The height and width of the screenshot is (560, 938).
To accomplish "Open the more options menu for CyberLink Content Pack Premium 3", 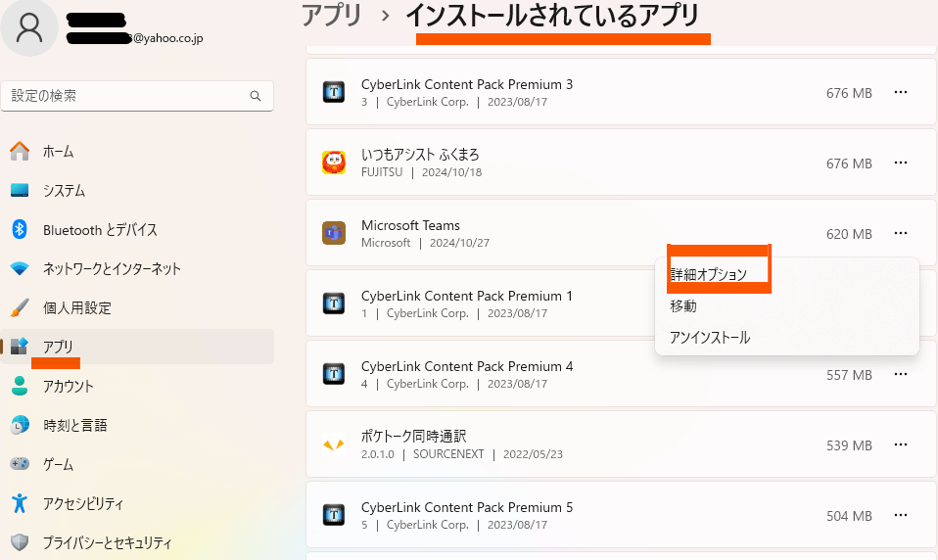I will (901, 92).
